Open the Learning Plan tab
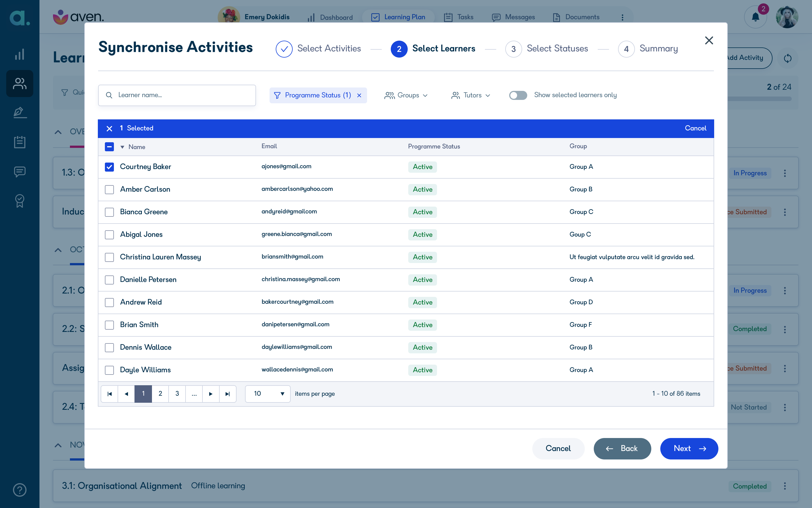The width and height of the screenshot is (812, 508). (x=398, y=17)
